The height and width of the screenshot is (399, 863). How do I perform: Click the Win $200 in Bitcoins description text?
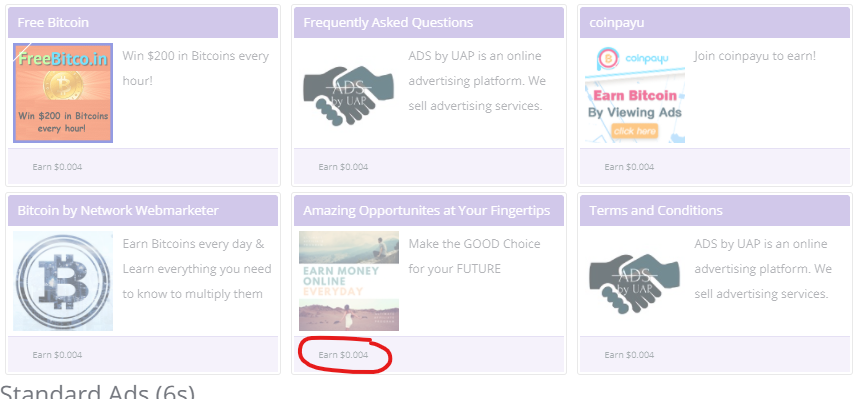(x=195, y=68)
